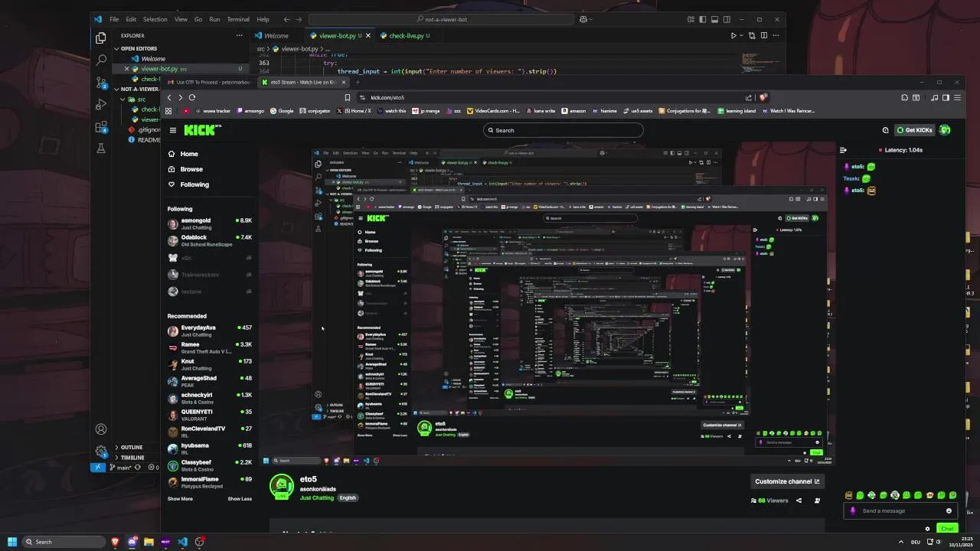Open VS Code Selection menu
980x551 pixels.
(x=155, y=19)
